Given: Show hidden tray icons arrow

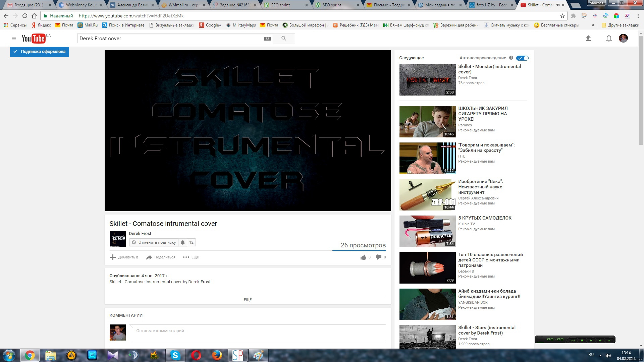Looking at the screenshot, I should [600, 355].
